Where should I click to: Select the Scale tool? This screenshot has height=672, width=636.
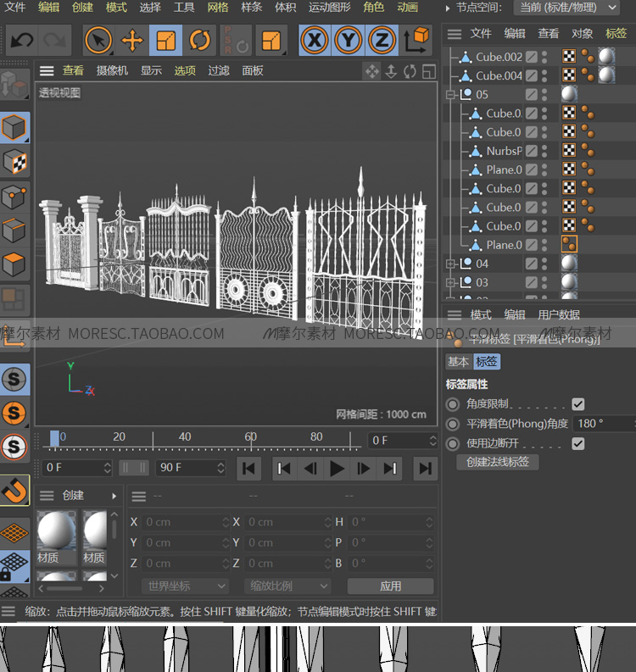(x=166, y=40)
